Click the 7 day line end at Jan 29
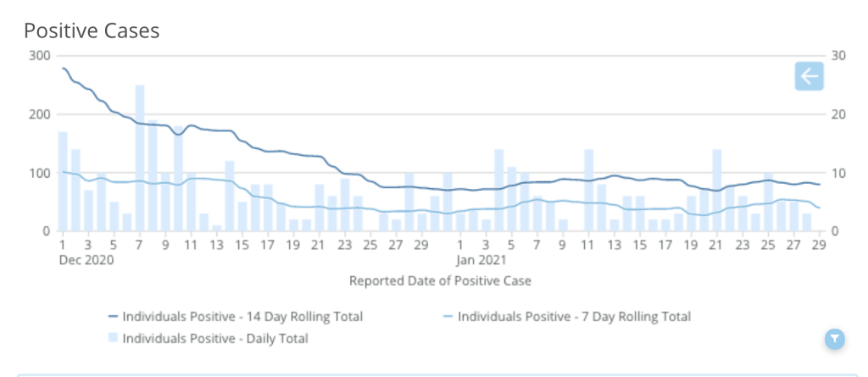868x377 pixels. point(820,208)
